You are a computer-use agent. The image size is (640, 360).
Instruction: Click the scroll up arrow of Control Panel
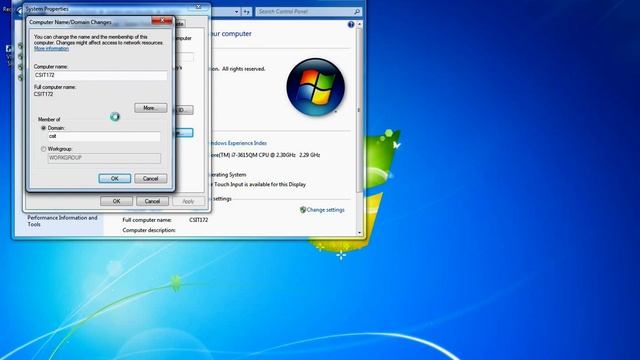[360, 24]
